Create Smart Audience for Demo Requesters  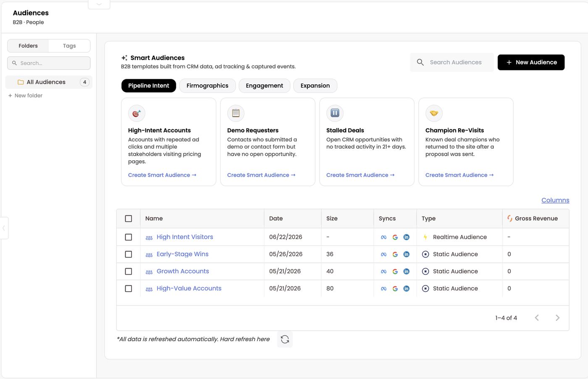tap(261, 175)
